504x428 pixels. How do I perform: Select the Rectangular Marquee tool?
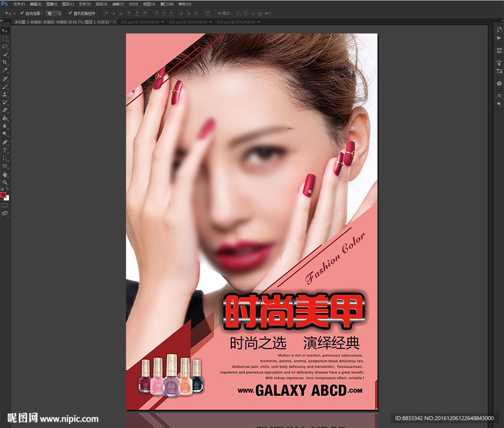point(5,39)
